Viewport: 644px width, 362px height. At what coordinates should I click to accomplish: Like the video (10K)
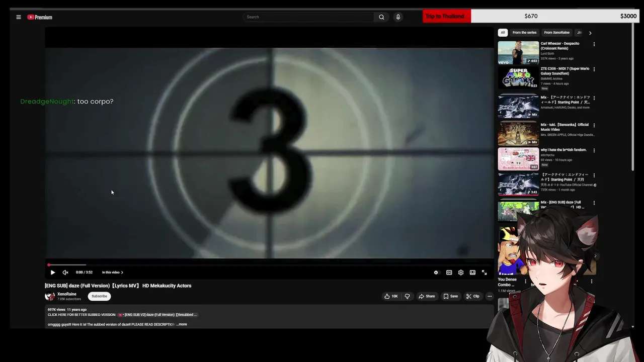[391, 296]
